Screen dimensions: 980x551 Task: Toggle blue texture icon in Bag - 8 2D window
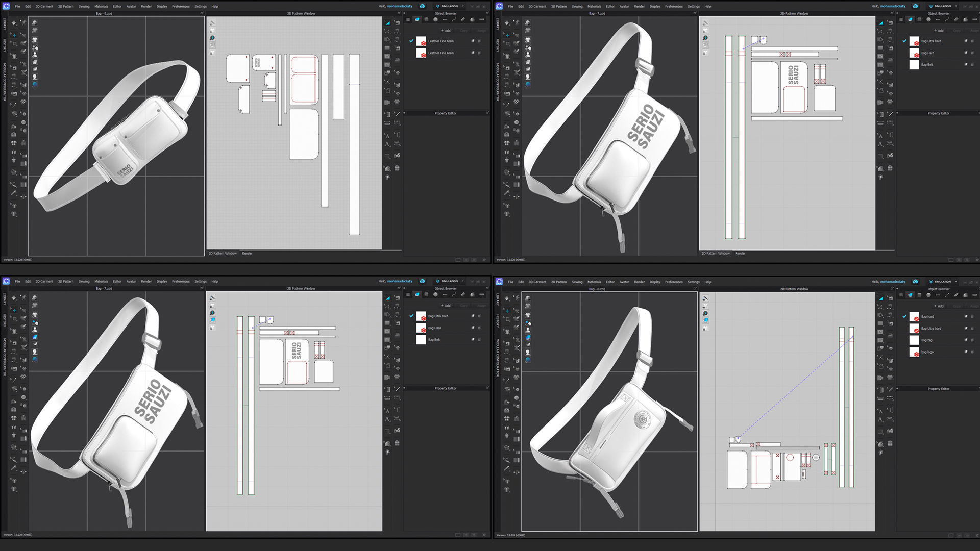705,320
